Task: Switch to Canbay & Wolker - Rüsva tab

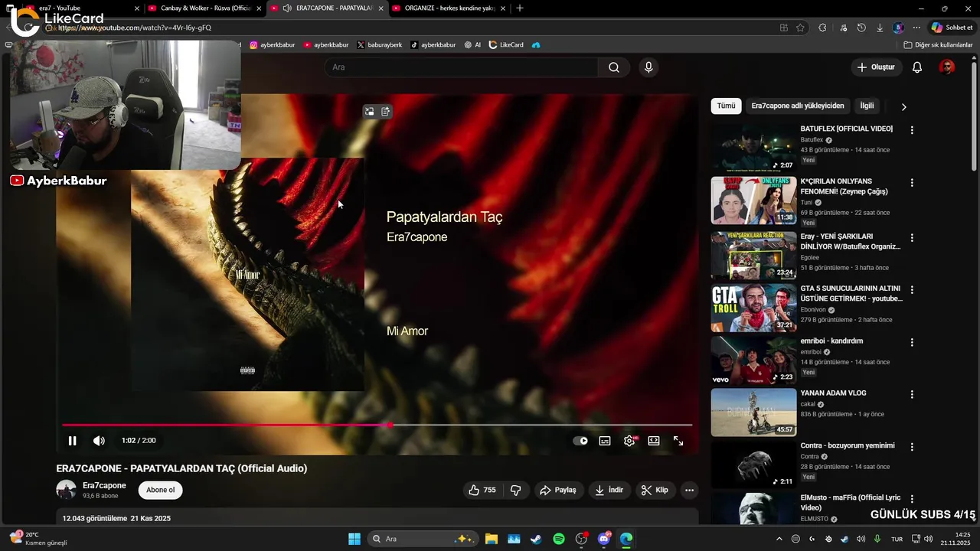Action: pos(206,8)
